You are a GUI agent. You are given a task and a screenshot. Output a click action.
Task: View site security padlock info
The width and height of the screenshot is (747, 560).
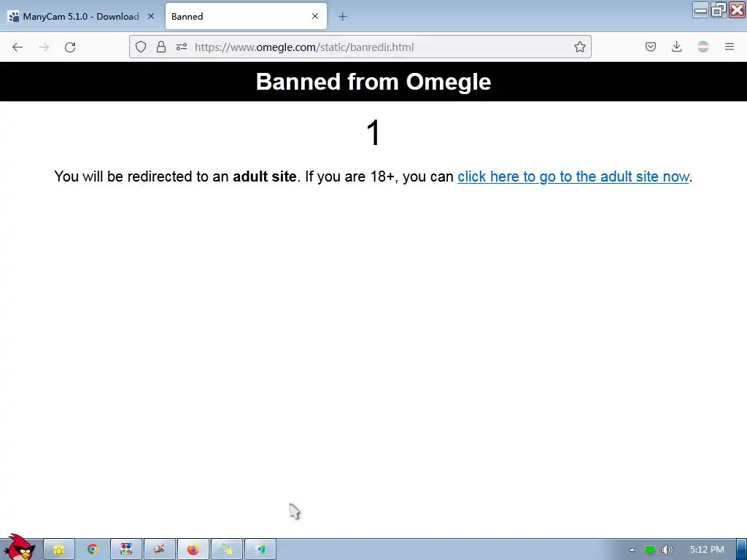[161, 47]
